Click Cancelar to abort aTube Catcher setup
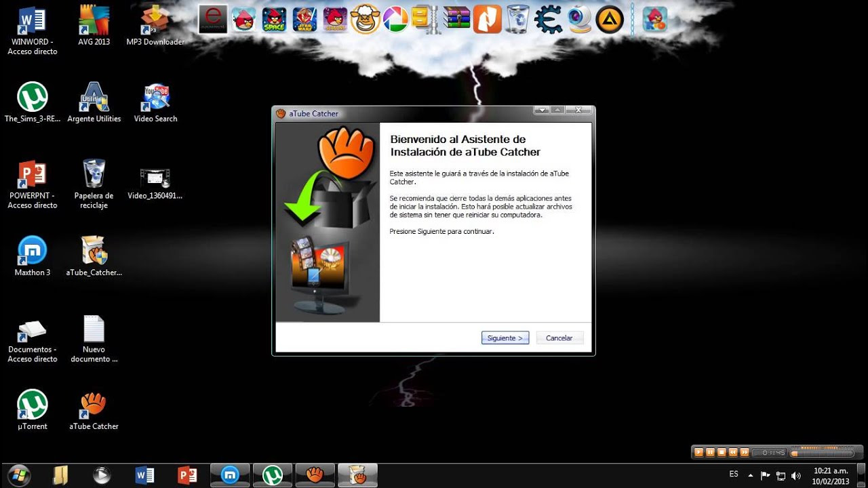 559,338
